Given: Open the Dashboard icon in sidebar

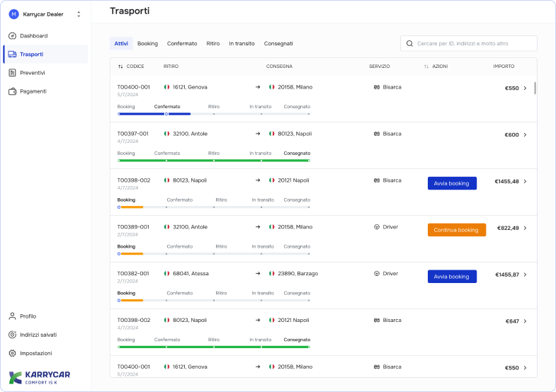Looking at the screenshot, I should pos(13,35).
